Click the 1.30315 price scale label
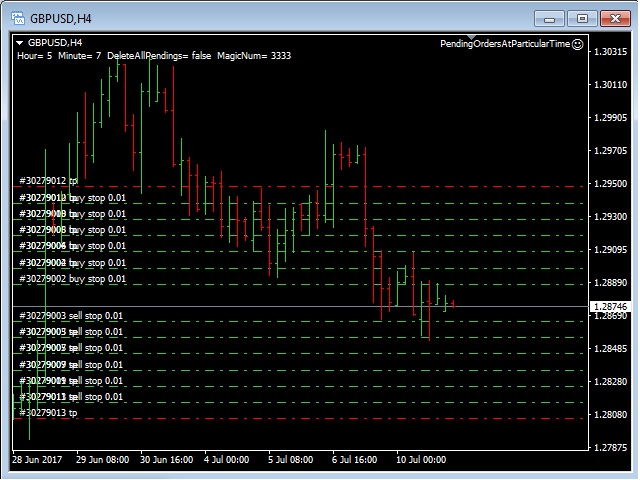This screenshot has height=480, width=640. tap(610, 52)
